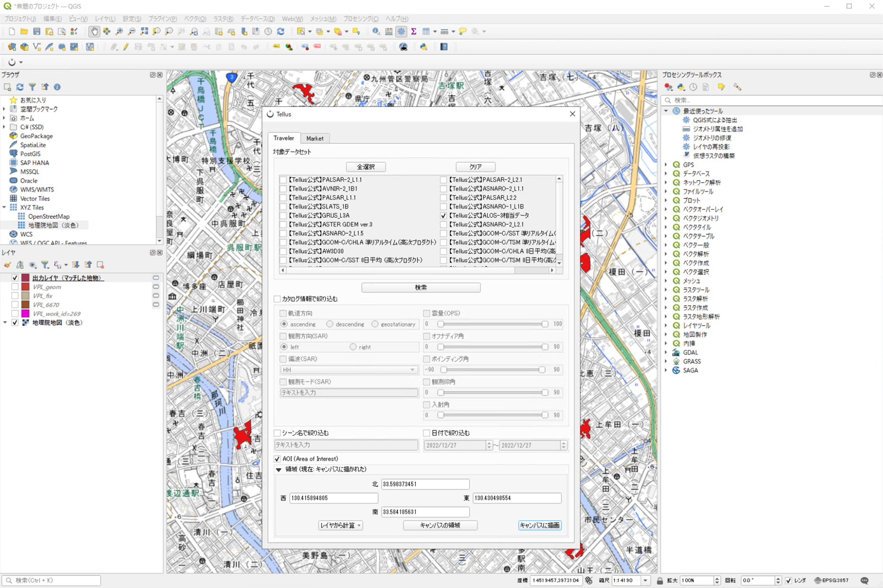Click the 検索 search button
Screen dimensions: 883x588
[421, 288]
